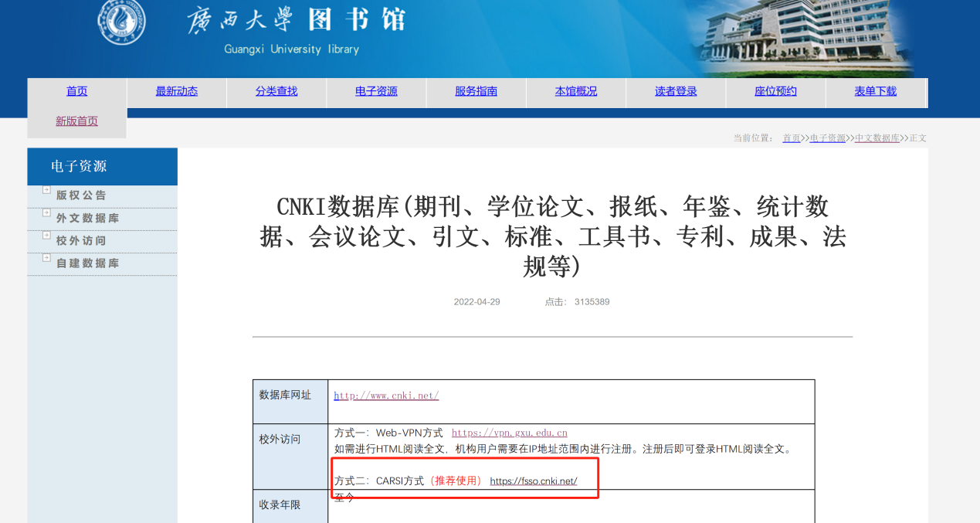Expand the 外文数据库 plus icon
This screenshot has height=523, width=980.
tap(47, 212)
